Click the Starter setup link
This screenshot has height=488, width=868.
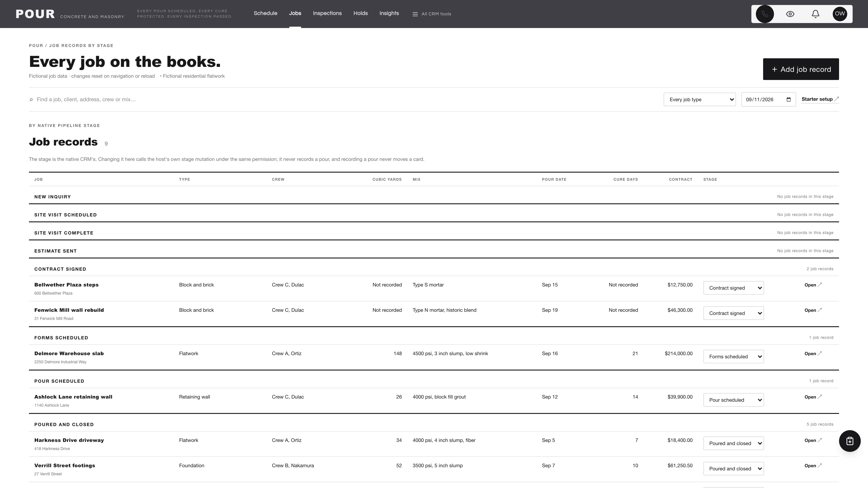(820, 99)
